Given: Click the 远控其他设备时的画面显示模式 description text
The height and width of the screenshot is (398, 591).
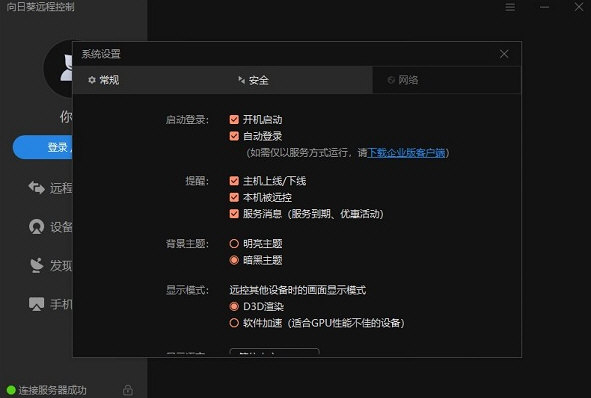Looking at the screenshot, I should point(298,290).
